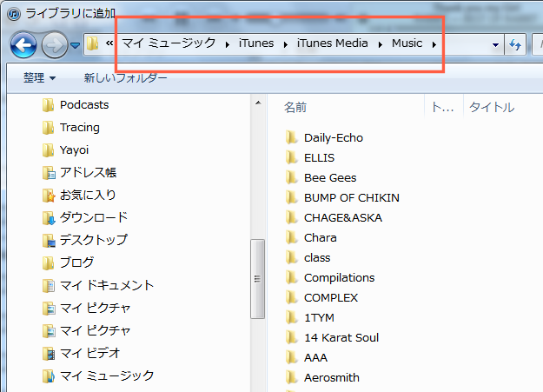Open the Bee Gees folder
543x392 pixels.
click(330, 177)
